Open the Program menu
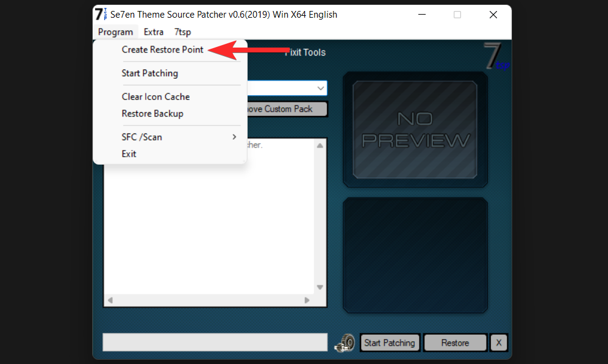This screenshot has width=608, height=364. pyautogui.click(x=115, y=32)
